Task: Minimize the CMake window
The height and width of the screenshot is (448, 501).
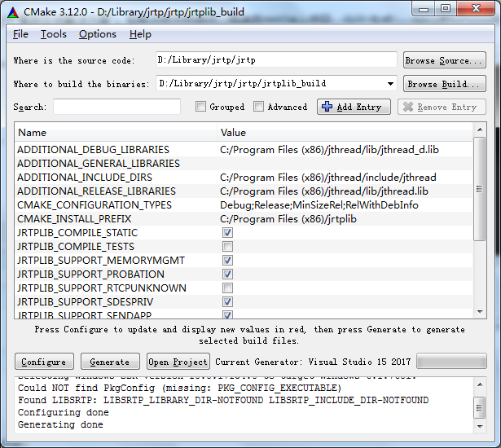Action: click(424, 9)
